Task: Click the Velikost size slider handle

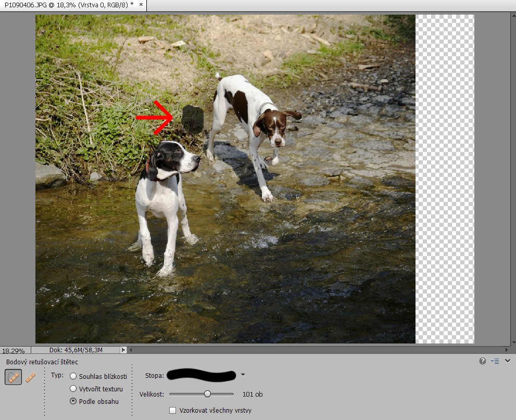Action: (207, 394)
